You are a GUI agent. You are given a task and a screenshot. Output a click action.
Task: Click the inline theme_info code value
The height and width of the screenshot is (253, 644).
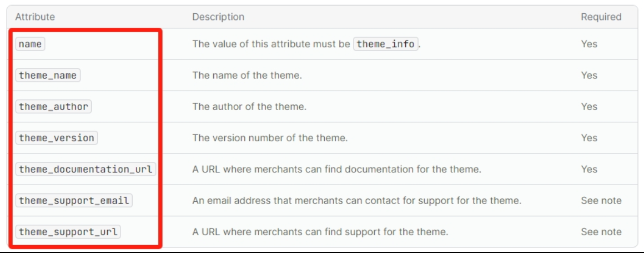click(385, 44)
